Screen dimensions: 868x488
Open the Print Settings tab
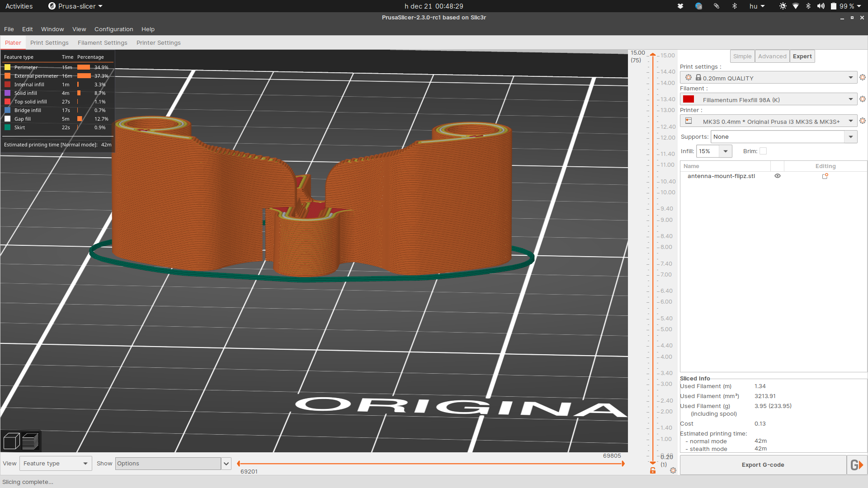[x=49, y=43]
